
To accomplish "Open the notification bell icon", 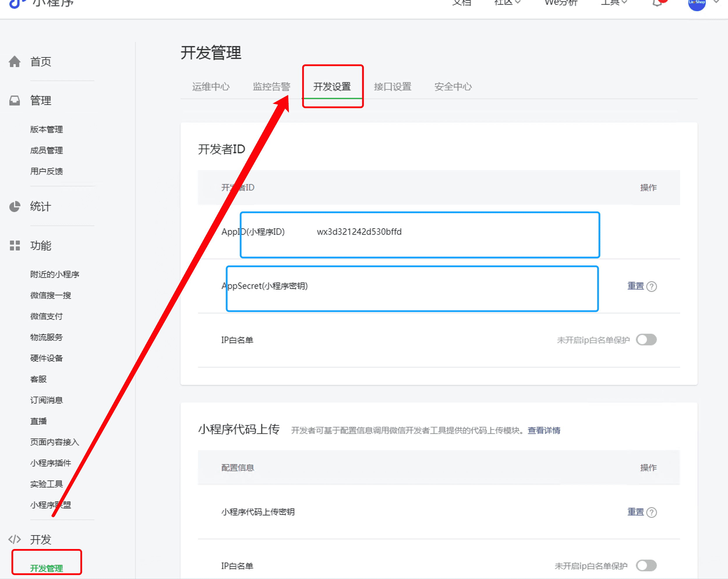I will 658,3.
